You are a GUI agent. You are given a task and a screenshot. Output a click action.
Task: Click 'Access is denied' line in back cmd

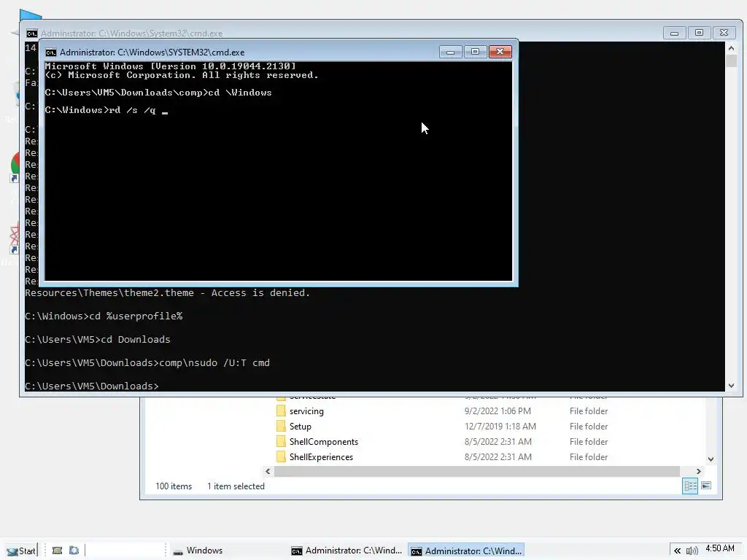coord(167,293)
